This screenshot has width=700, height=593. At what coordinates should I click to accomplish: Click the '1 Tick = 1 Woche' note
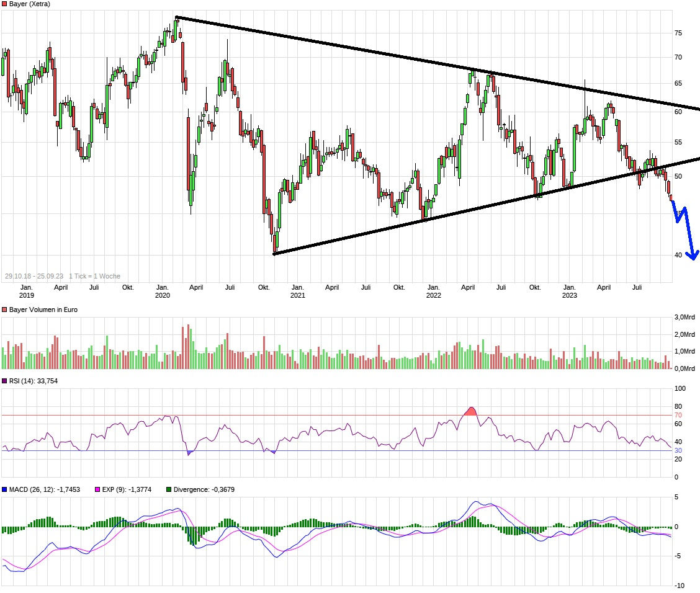(x=95, y=276)
